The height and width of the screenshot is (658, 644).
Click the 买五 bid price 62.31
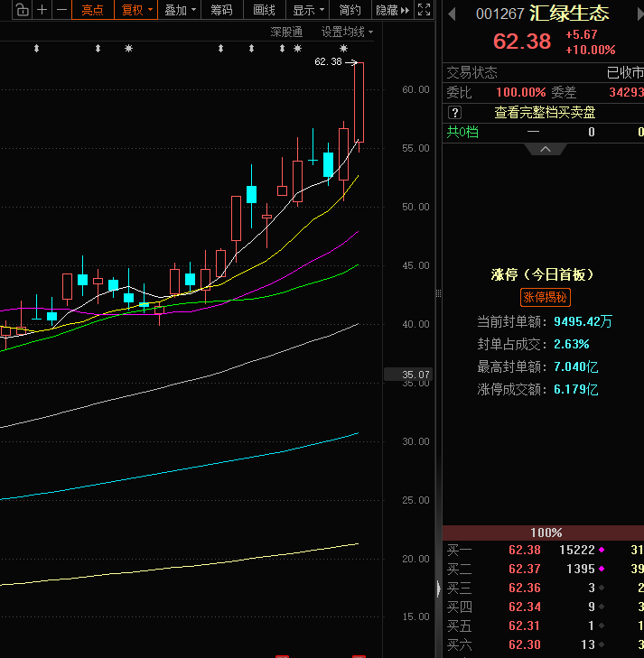click(525, 626)
